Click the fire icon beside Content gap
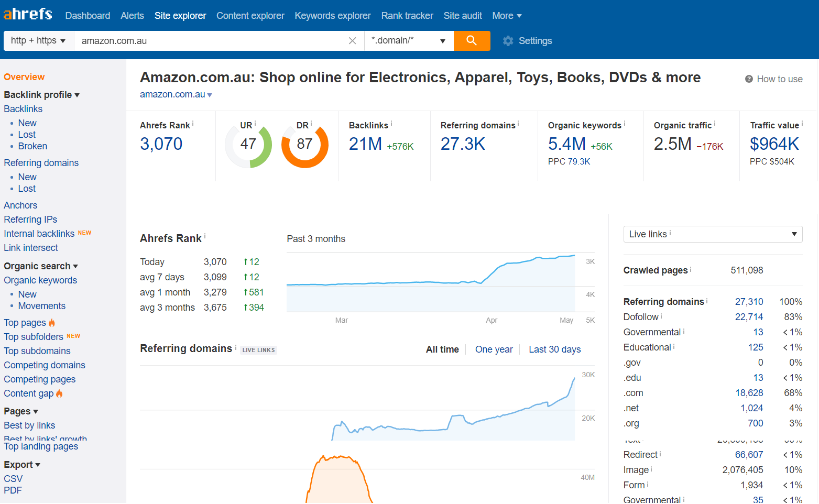The width and height of the screenshot is (819, 504). click(59, 393)
